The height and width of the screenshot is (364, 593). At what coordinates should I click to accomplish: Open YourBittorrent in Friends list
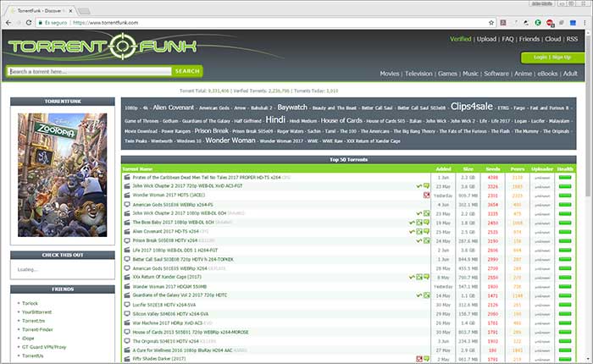(36, 312)
